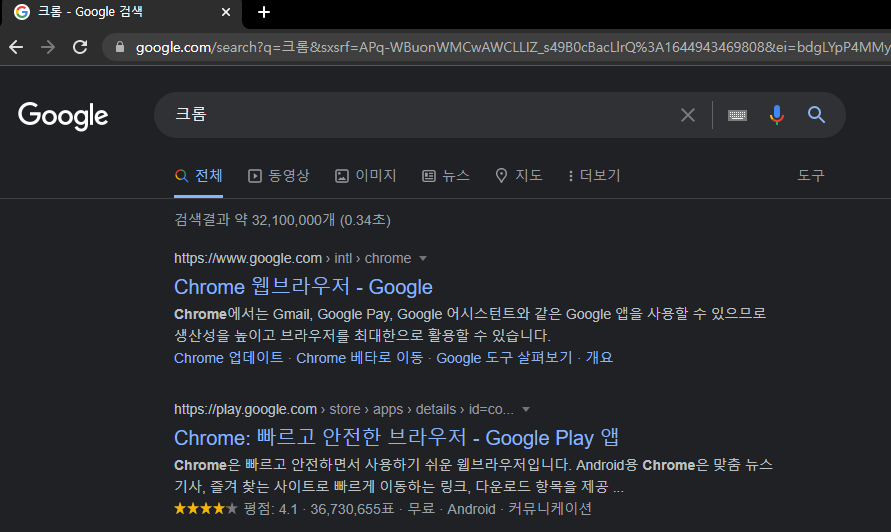Click the Google logo
Screen dimensions: 891x532
click(63, 116)
